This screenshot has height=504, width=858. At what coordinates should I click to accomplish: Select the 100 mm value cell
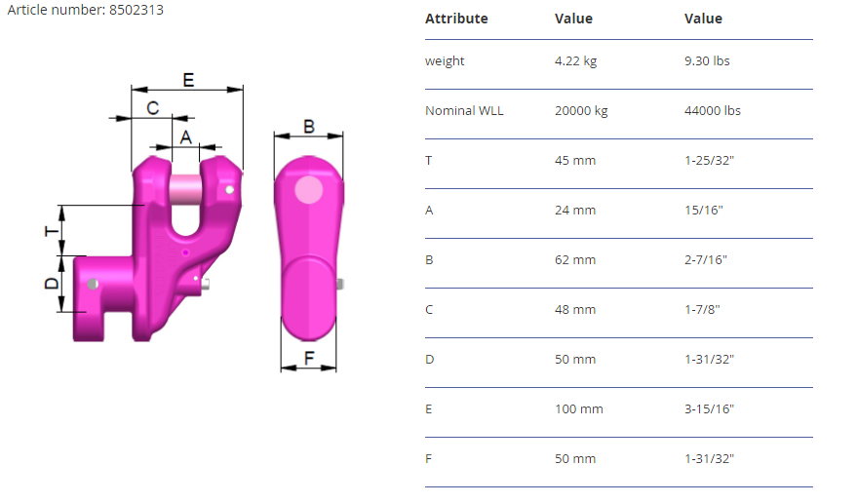pyautogui.click(x=578, y=409)
